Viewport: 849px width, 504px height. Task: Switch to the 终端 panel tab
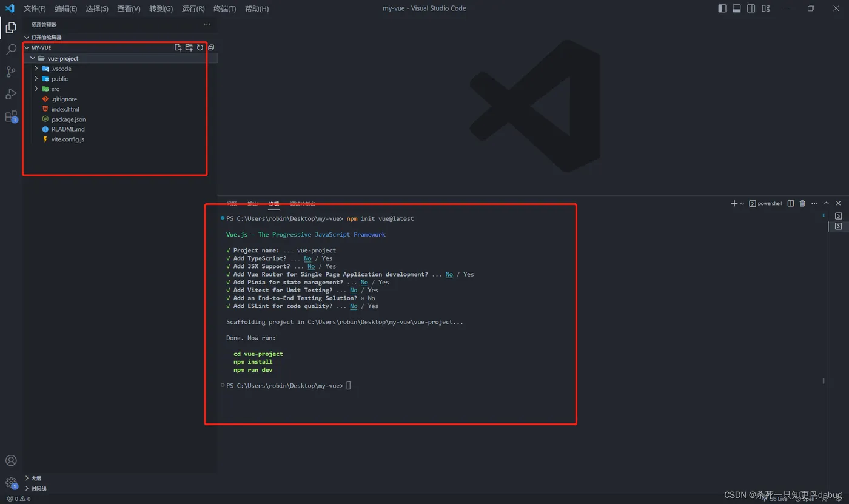pyautogui.click(x=274, y=204)
